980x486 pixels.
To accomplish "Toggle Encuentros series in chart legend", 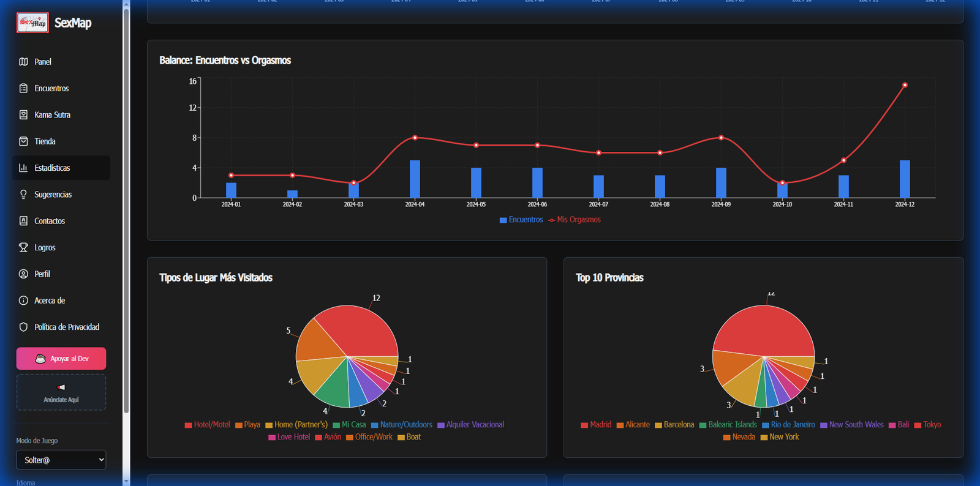I will (521, 220).
